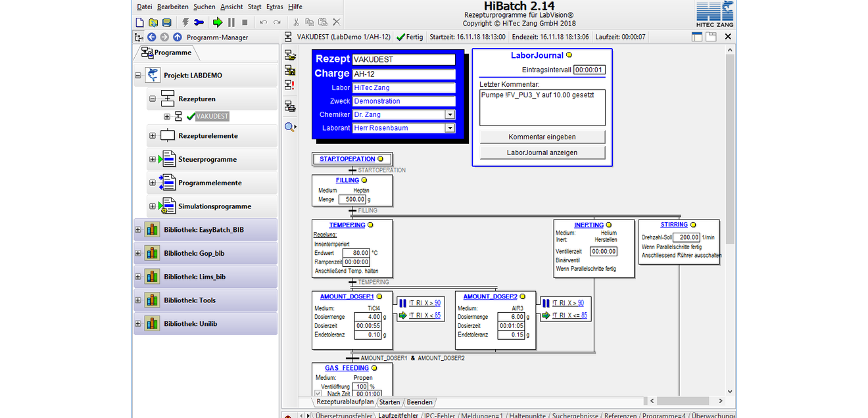The width and height of the screenshot is (868, 418).
Task: Open the magnifier zoom tool
Action: (x=290, y=127)
